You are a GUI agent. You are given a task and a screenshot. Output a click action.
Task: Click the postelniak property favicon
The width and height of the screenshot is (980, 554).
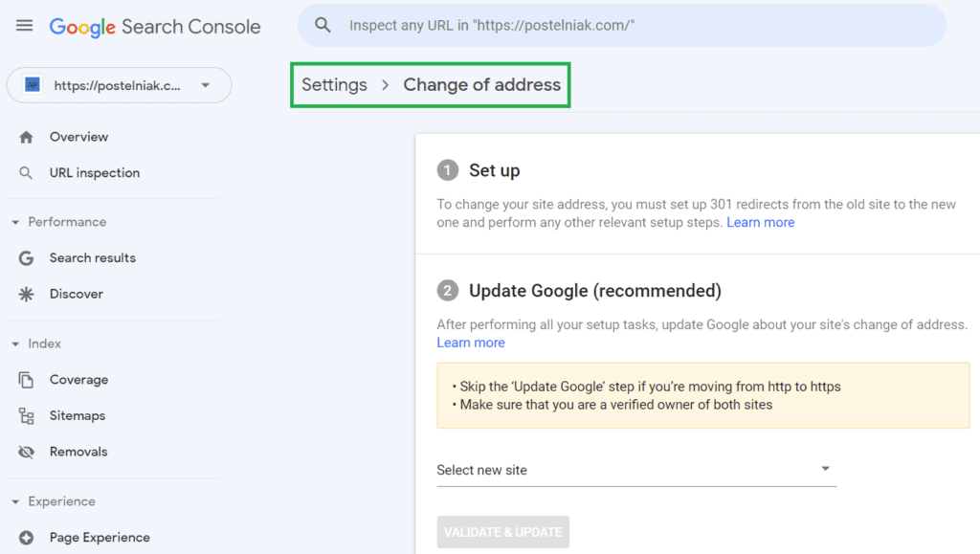33,85
